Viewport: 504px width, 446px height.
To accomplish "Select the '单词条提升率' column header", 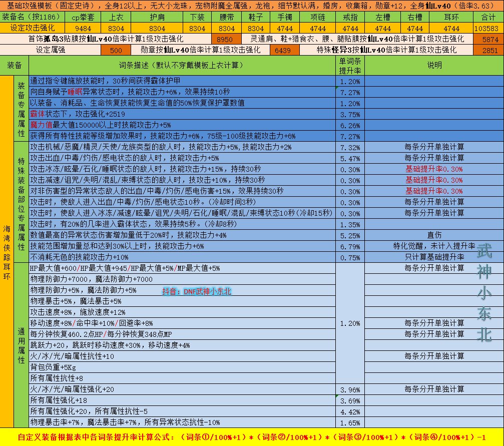I will click(x=350, y=65).
